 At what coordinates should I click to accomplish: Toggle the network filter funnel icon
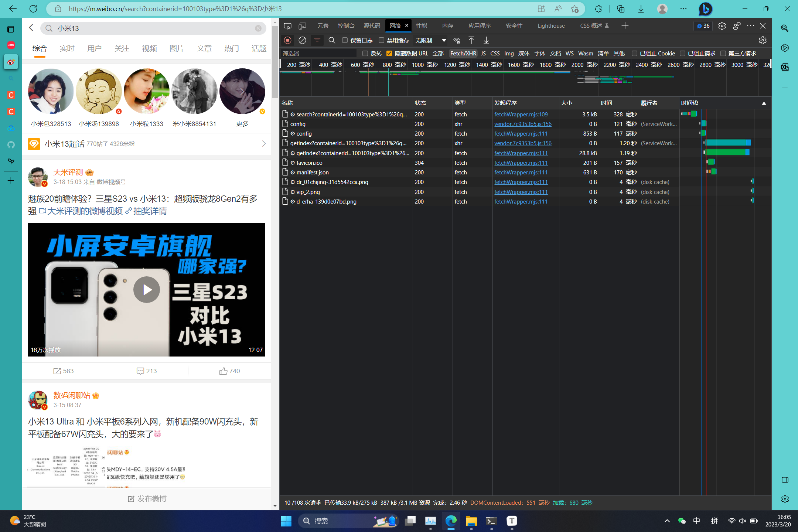[317, 40]
